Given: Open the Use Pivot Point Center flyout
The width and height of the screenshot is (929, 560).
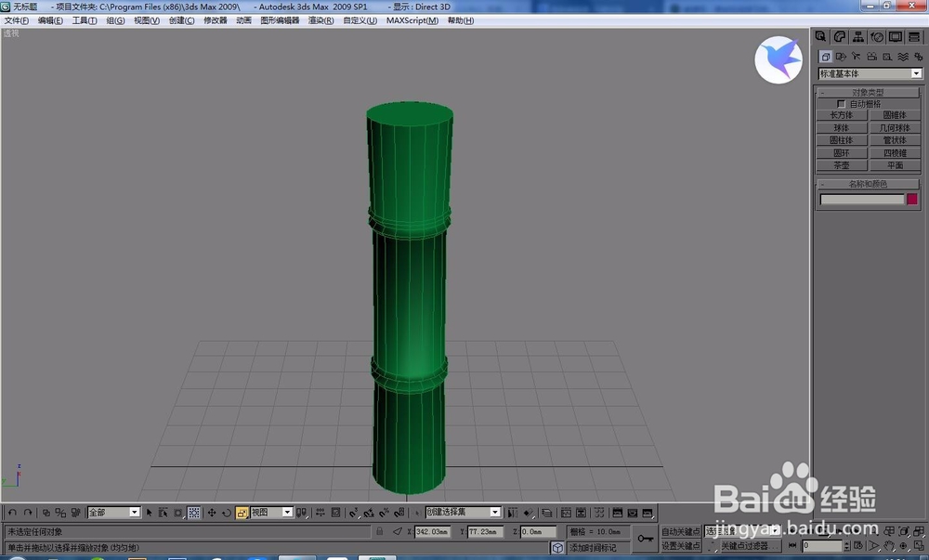Looking at the screenshot, I should click(x=302, y=513).
